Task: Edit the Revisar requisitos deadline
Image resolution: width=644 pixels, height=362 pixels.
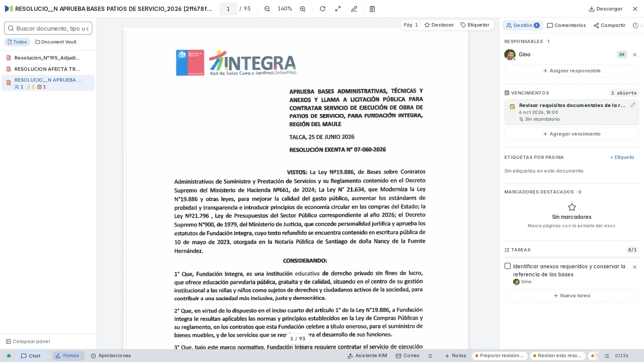Action: pos(633,105)
